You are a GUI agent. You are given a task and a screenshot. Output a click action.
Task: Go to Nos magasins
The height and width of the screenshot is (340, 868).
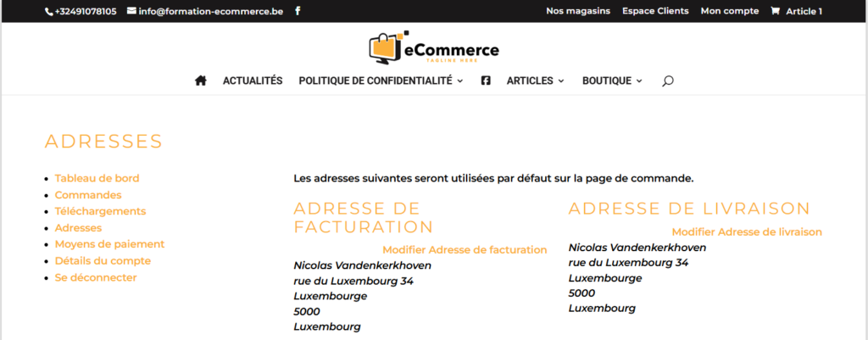coord(578,11)
